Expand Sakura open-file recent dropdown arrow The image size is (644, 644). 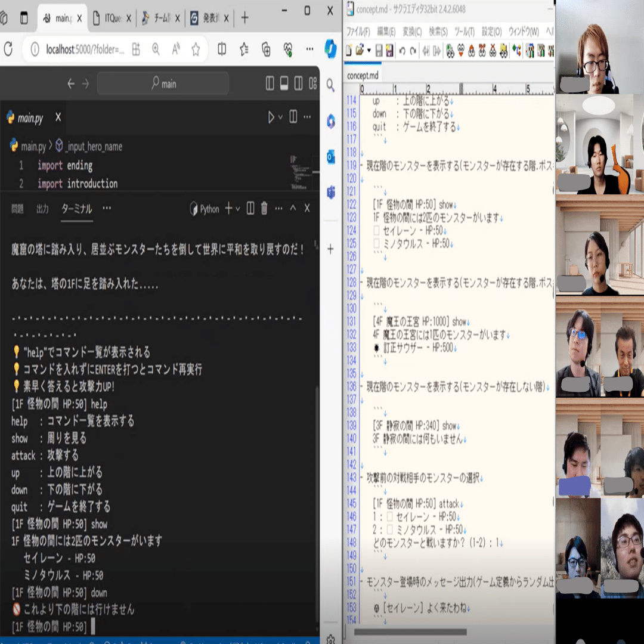369,51
